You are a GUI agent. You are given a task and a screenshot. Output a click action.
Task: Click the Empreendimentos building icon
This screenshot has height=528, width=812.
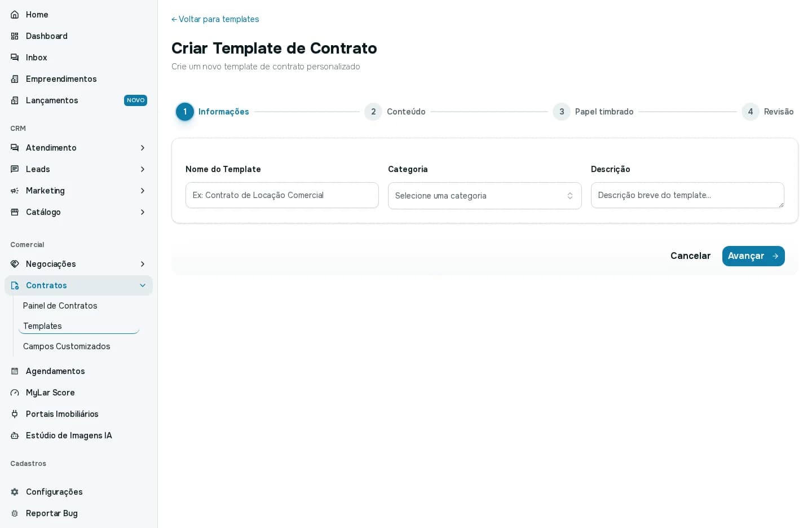coord(15,79)
